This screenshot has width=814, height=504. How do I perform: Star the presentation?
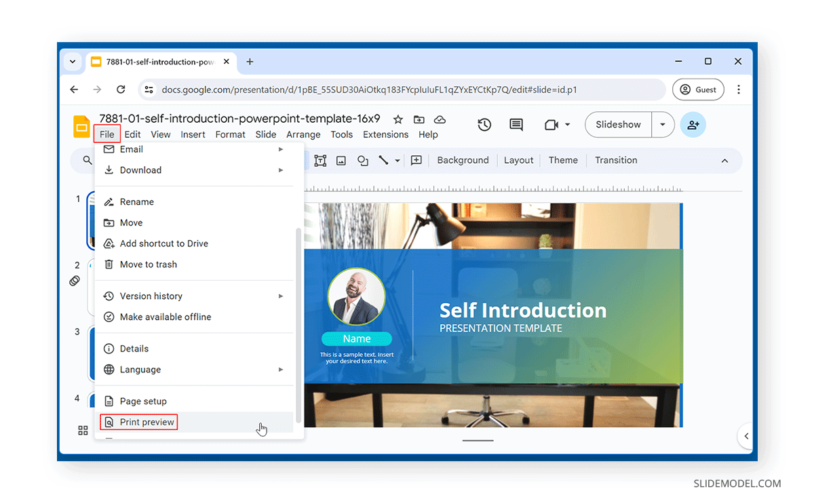pos(398,119)
